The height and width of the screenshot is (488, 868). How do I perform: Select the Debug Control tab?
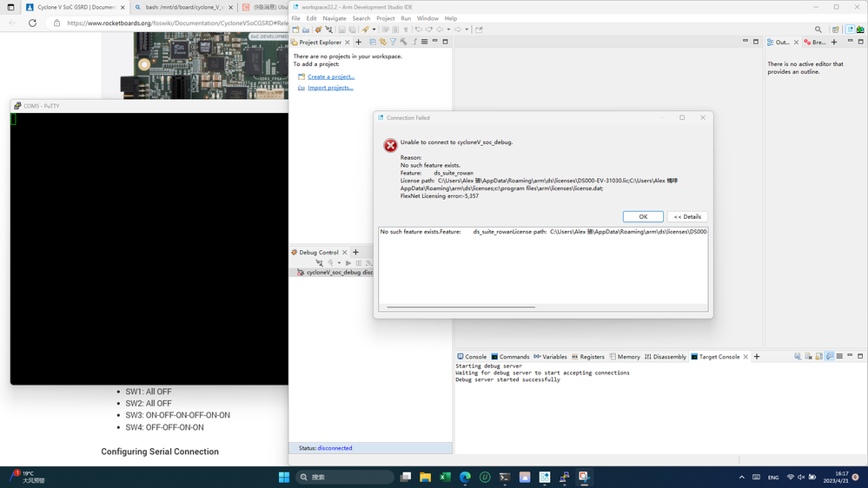[x=318, y=253]
